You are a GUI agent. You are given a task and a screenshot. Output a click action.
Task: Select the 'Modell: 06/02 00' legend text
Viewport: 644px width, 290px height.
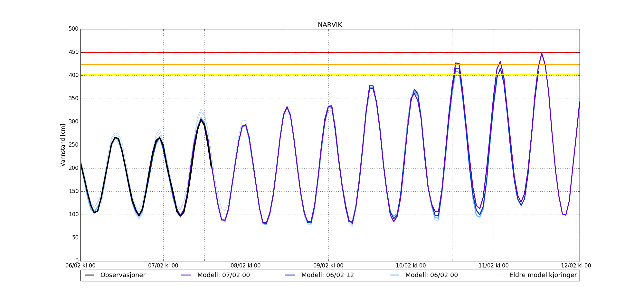[431, 275]
